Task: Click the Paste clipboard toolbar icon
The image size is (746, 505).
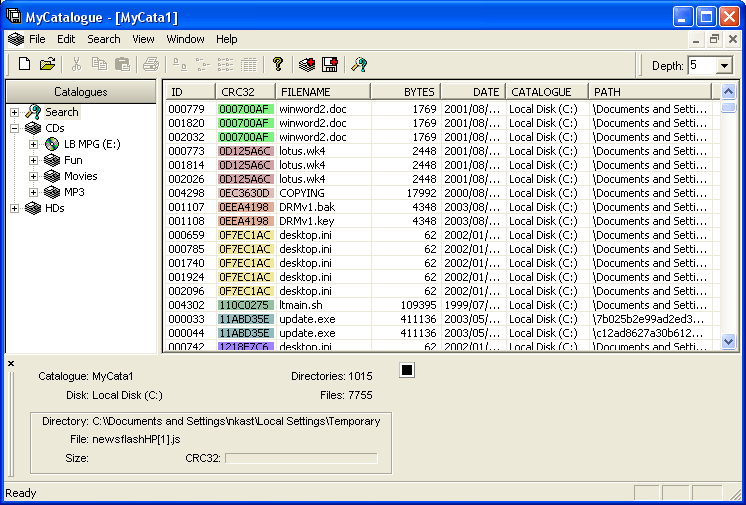Action: [x=122, y=64]
